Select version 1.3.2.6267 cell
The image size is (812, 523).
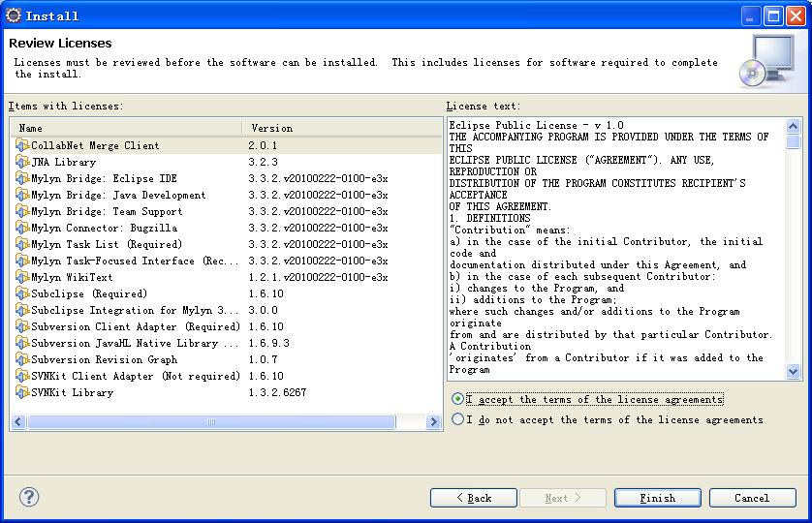(277, 392)
